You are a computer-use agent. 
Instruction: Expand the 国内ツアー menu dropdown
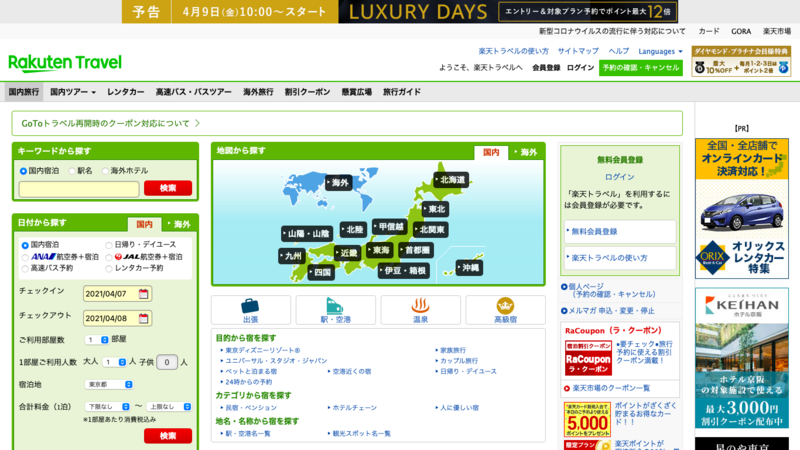point(72,92)
